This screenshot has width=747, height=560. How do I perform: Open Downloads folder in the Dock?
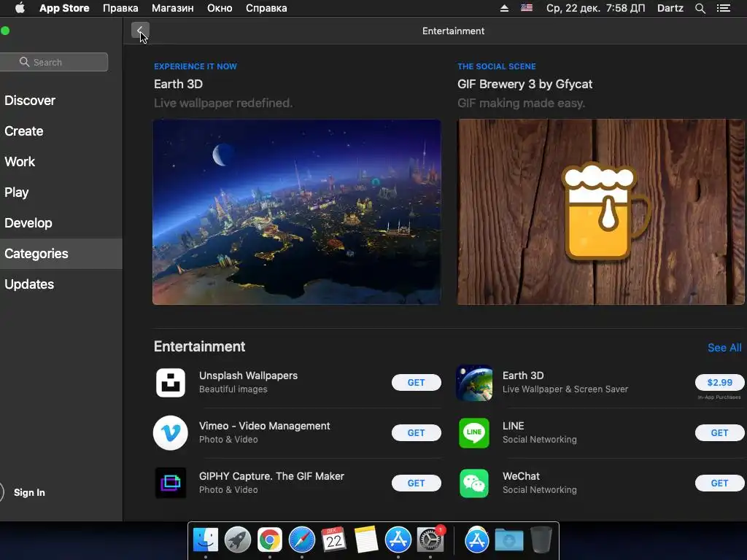click(508, 540)
